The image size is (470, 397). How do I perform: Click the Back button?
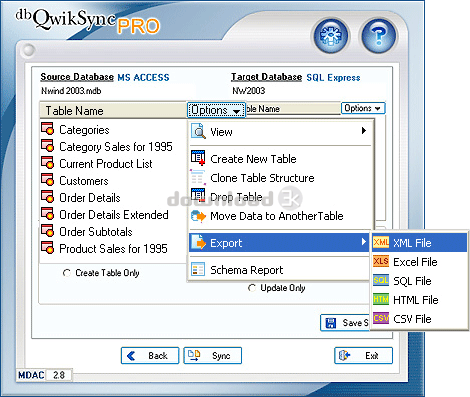(150, 356)
